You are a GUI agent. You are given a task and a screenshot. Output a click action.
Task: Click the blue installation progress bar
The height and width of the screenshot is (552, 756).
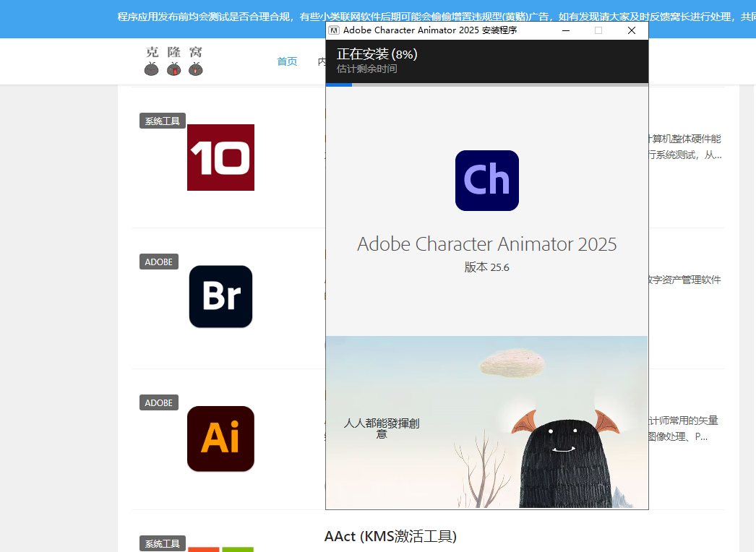tap(339, 85)
